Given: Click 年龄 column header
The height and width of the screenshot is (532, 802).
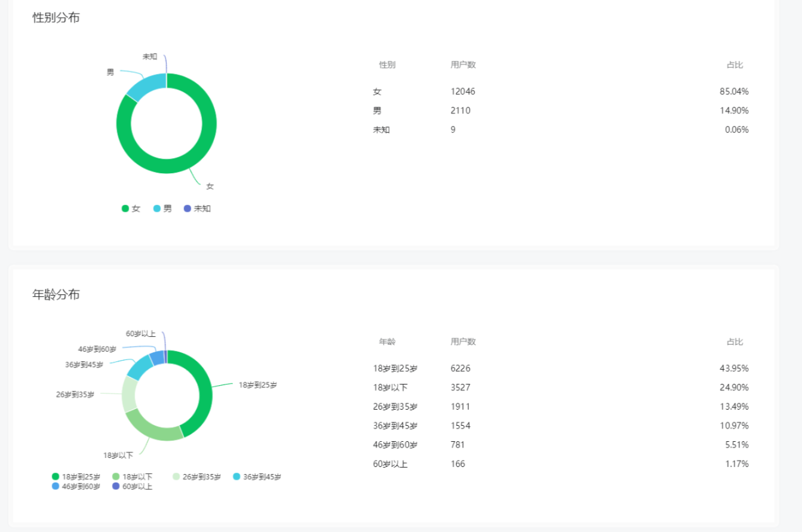Looking at the screenshot, I should (x=387, y=342).
